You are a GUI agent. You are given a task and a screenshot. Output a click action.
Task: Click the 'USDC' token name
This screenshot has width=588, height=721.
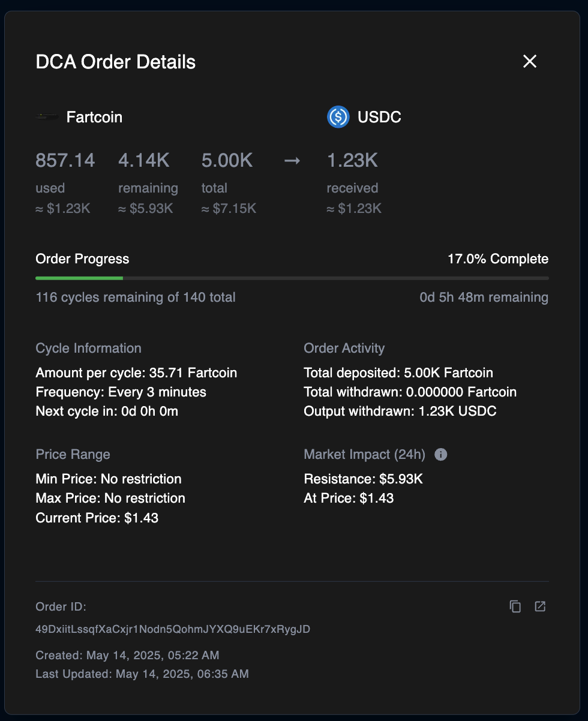[379, 117]
